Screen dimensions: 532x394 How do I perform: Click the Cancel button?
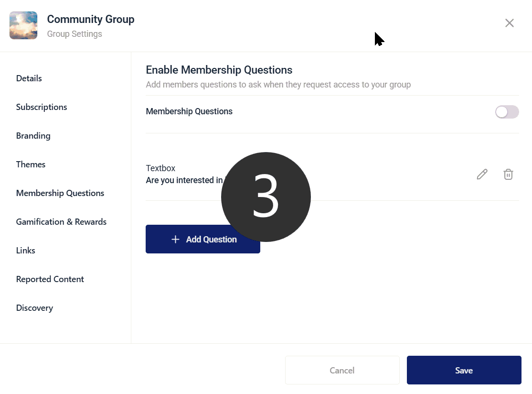point(342,370)
